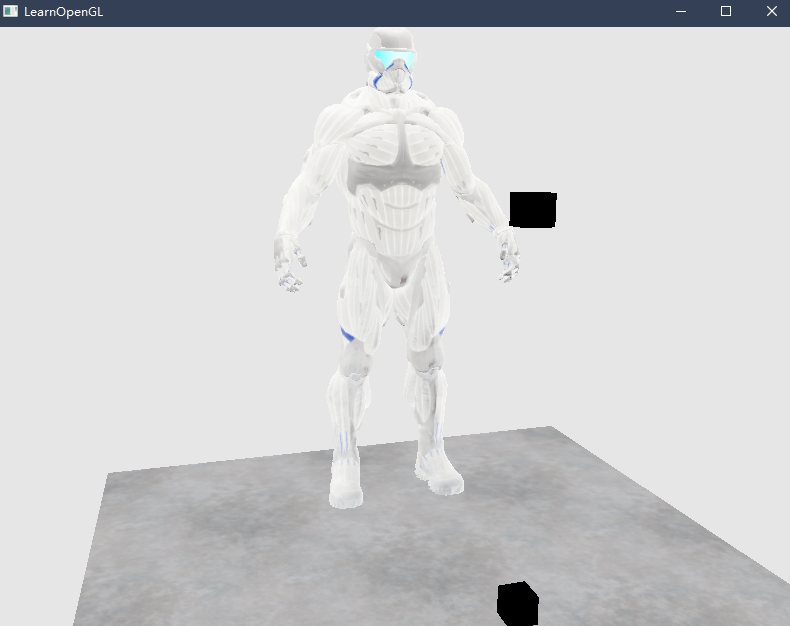Click the cyan visor on the helmet
The height and width of the screenshot is (626, 790).
[x=395, y=59]
